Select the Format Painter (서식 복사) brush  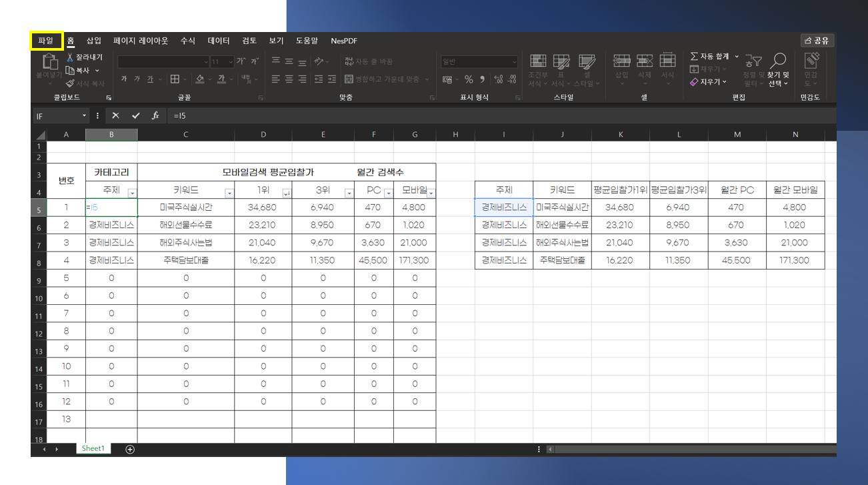click(x=69, y=83)
